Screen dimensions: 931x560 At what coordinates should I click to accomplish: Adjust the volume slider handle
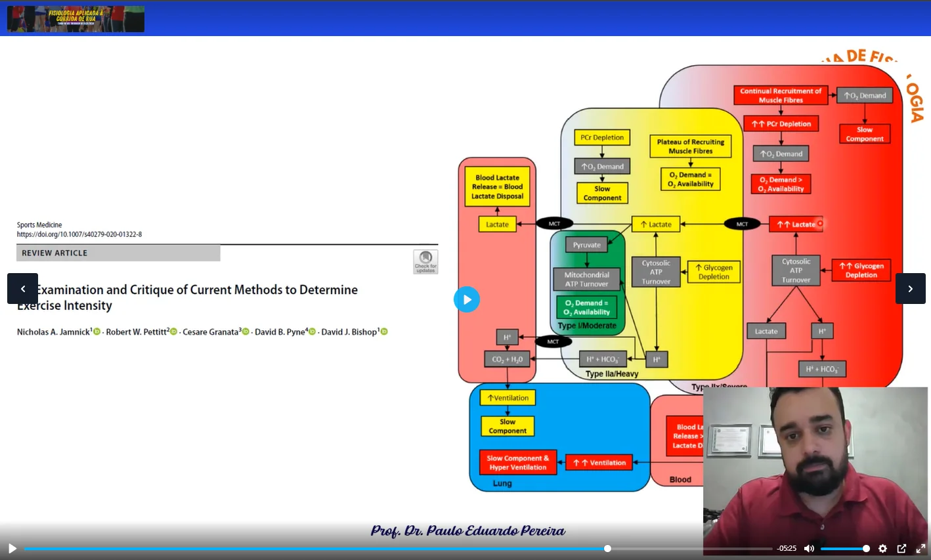click(x=866, y=548)
